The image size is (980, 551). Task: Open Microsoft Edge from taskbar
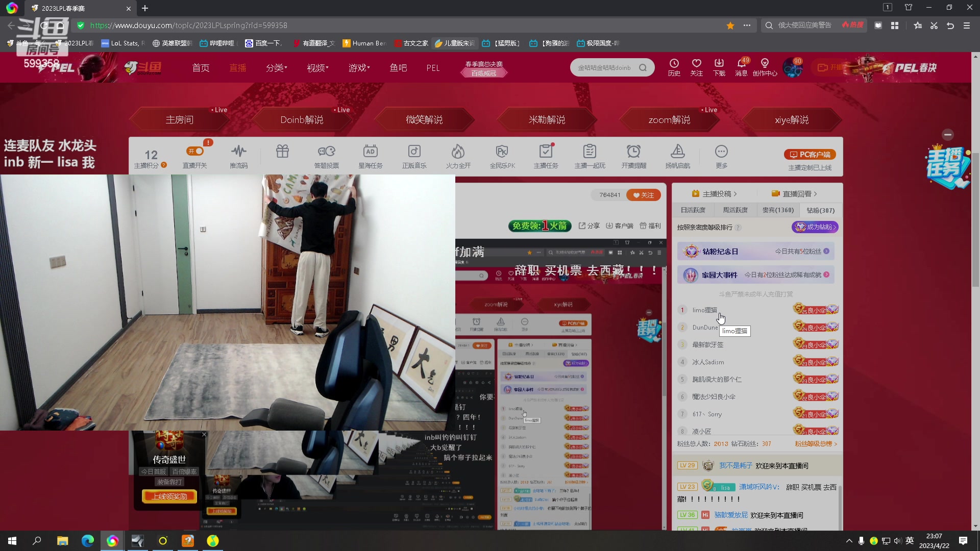click(x=87, y=541)
